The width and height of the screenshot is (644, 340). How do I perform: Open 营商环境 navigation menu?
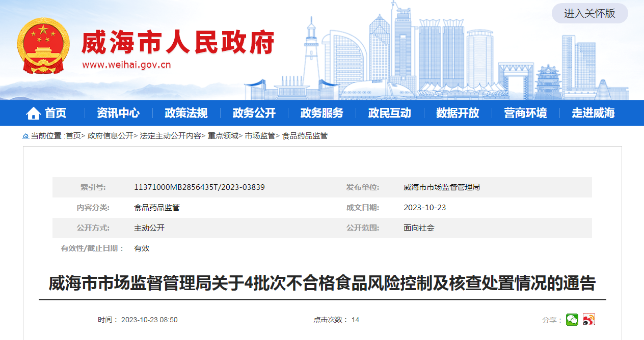point(525,113)
